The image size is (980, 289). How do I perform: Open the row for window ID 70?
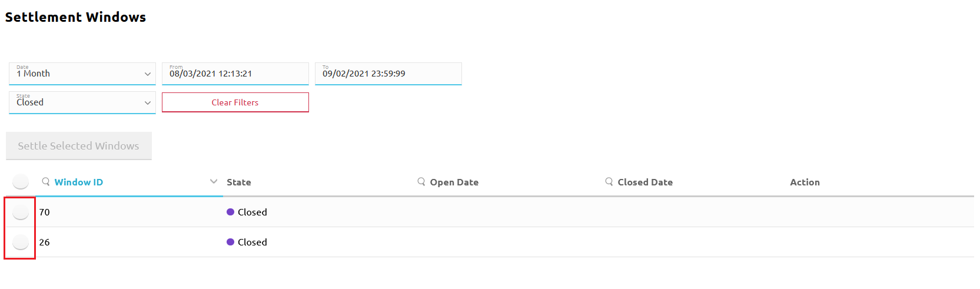coord(45,212)
